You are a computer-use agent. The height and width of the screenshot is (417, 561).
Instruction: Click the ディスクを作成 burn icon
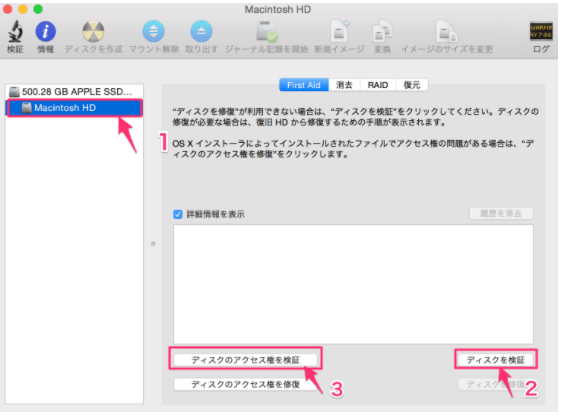93,31
